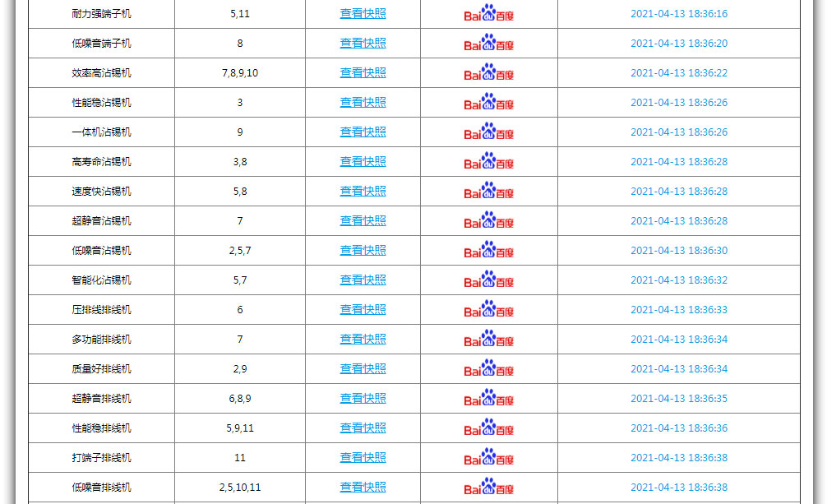827x504 pixels.
Task: Click ranking value 2,5,10,11
Action: point(240,487)
